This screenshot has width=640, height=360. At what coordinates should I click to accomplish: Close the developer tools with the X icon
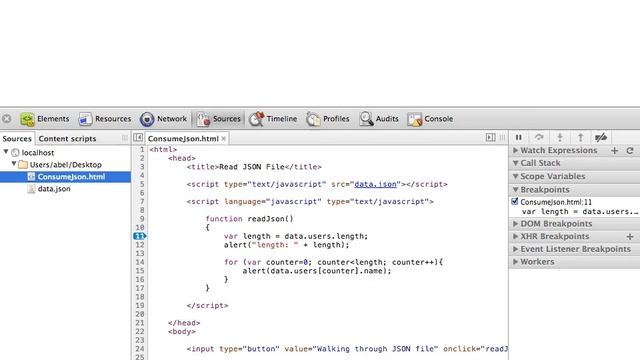[x=7, y=119]
